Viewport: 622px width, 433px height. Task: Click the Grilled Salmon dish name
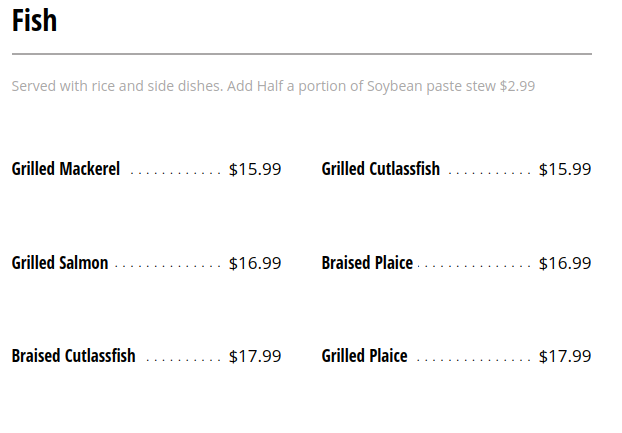60,263
